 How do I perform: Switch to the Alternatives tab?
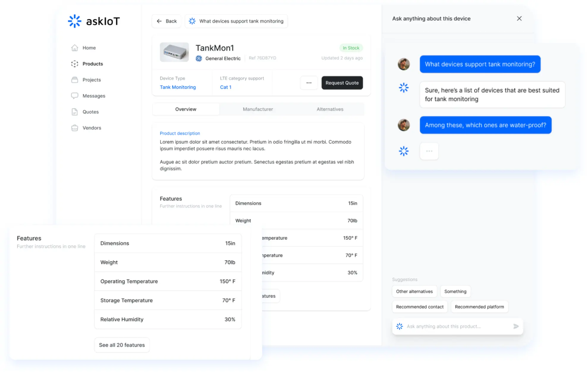[330, 109]
